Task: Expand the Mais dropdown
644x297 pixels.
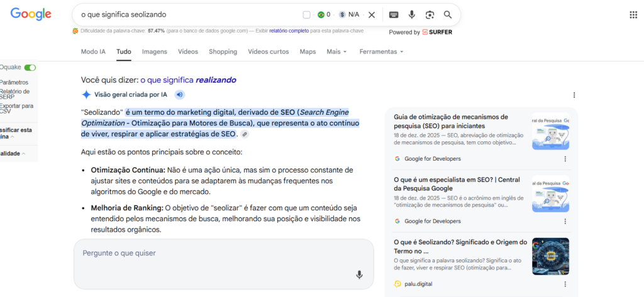Action: tap(337, 51)
